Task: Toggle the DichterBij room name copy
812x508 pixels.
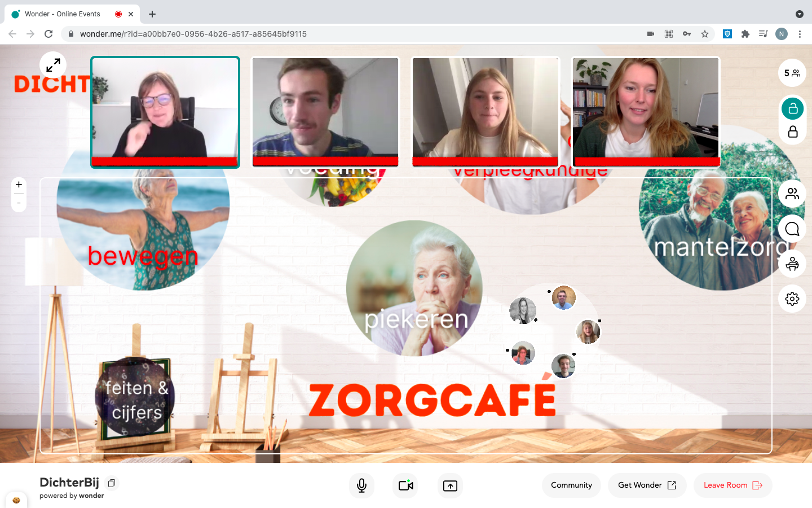Action: 111,483
